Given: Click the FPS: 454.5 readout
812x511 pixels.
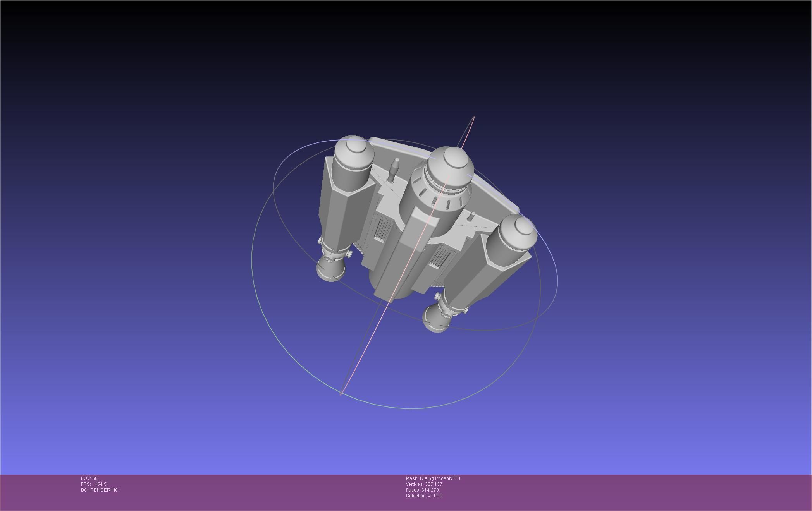Looking at the screenshot, I should 94,484.
